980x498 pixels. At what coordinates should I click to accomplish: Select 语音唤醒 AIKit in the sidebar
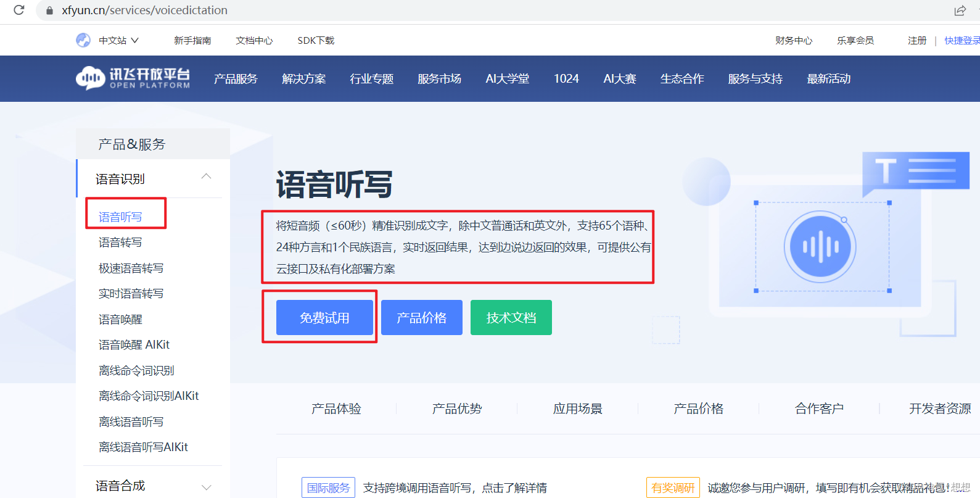click(134, 345)
